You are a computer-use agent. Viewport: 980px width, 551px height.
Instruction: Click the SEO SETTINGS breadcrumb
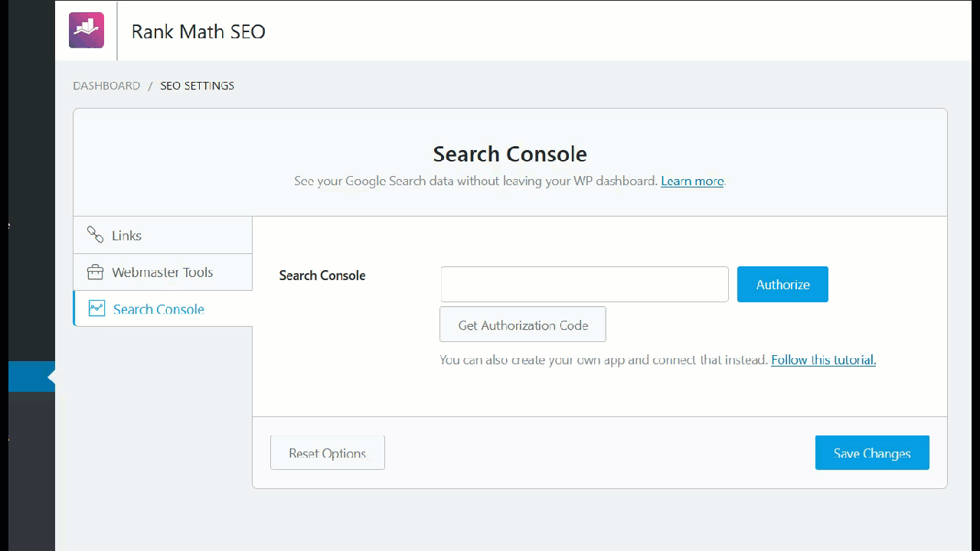tap(197, 86)
